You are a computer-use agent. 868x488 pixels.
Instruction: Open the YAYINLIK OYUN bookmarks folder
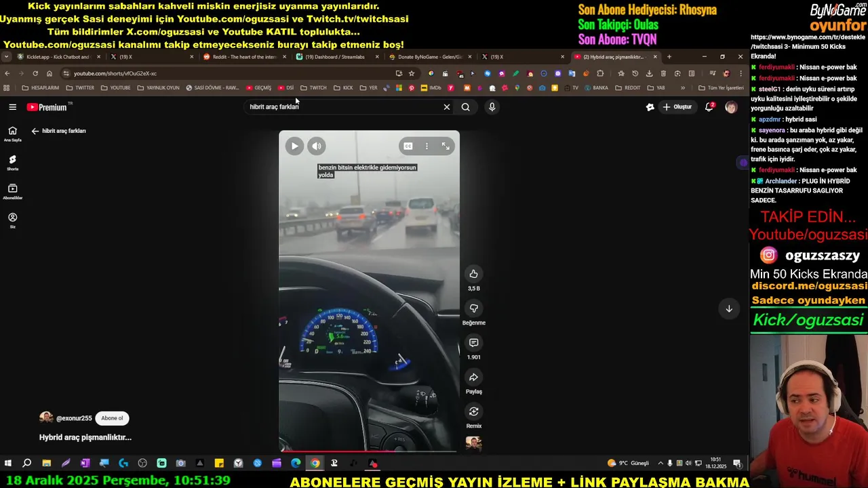pos(158,88)
